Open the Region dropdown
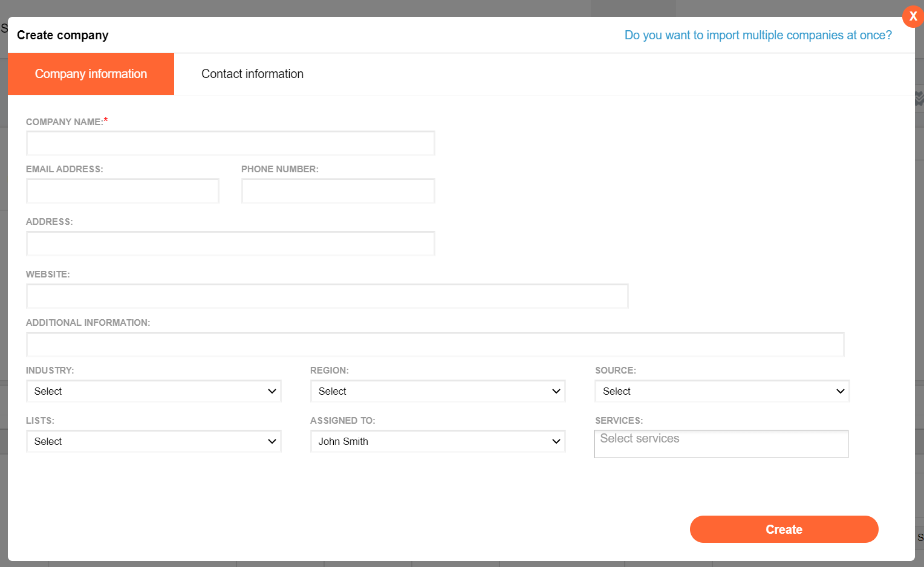 point(438,391)
